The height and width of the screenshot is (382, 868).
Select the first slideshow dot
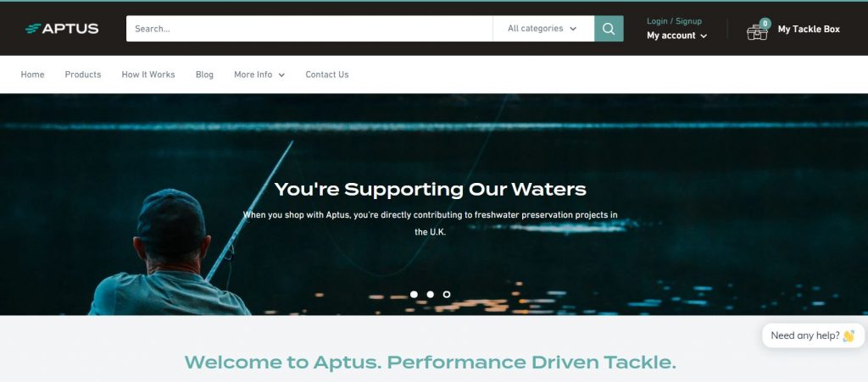(x=414, y=294)
